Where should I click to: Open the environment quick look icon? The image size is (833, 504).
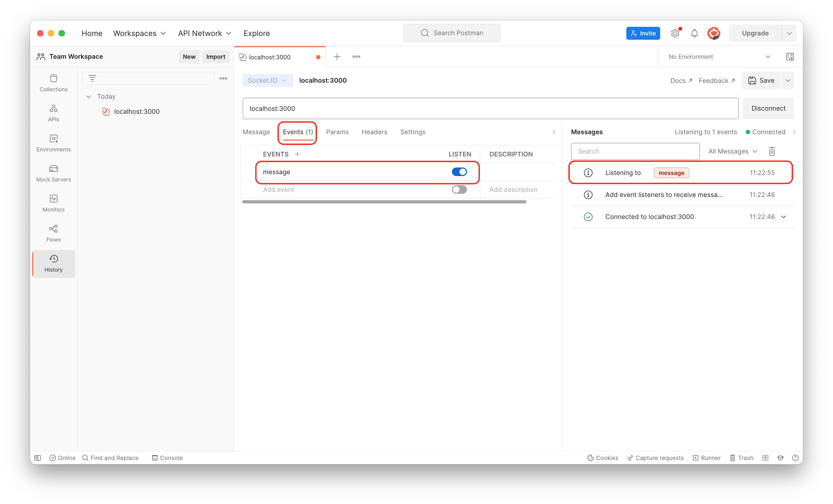pos(790,57)
